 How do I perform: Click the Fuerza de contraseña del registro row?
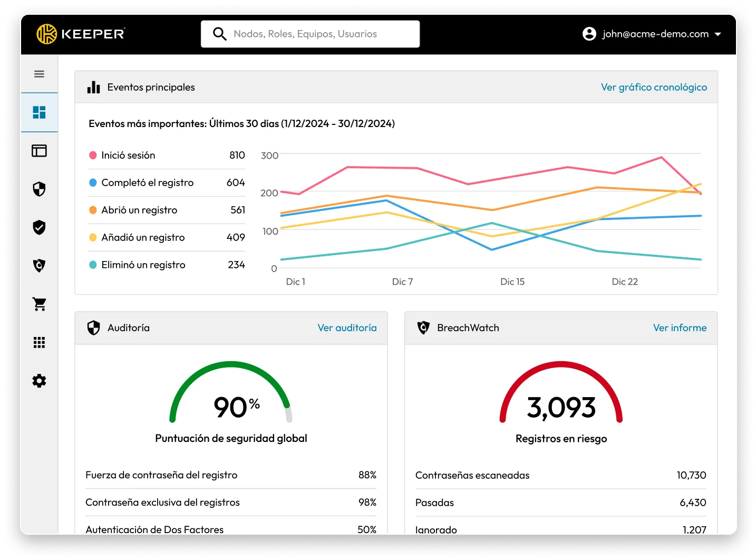coord(231,475)
